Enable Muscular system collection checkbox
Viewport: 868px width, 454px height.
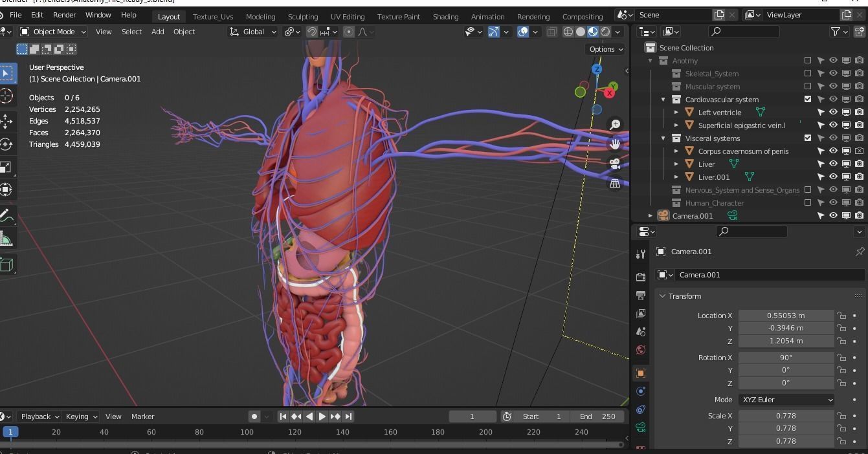click(x=807, y=86)
